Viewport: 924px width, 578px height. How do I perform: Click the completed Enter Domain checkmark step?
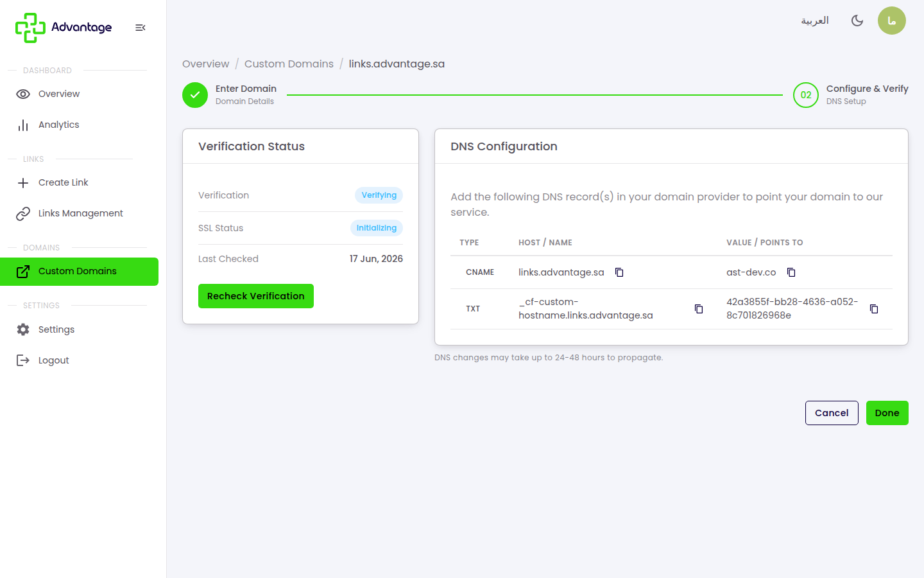[x=195, y=95]
